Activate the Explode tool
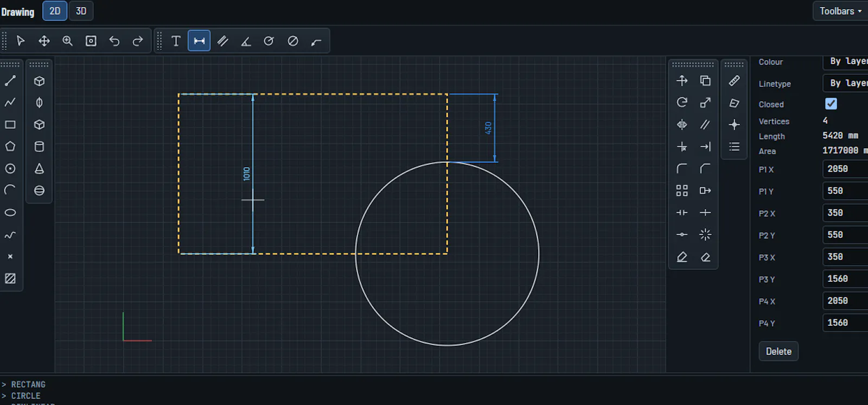The image size is (868, 405). point(705,235)
